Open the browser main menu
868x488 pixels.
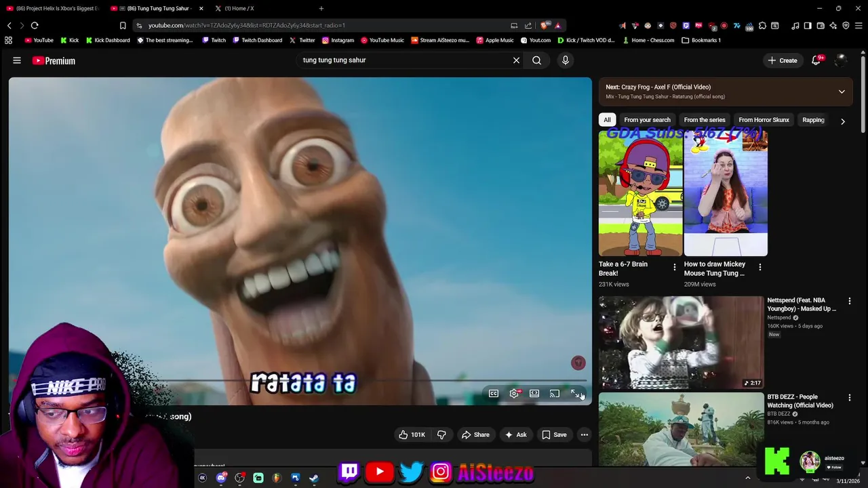859,26
